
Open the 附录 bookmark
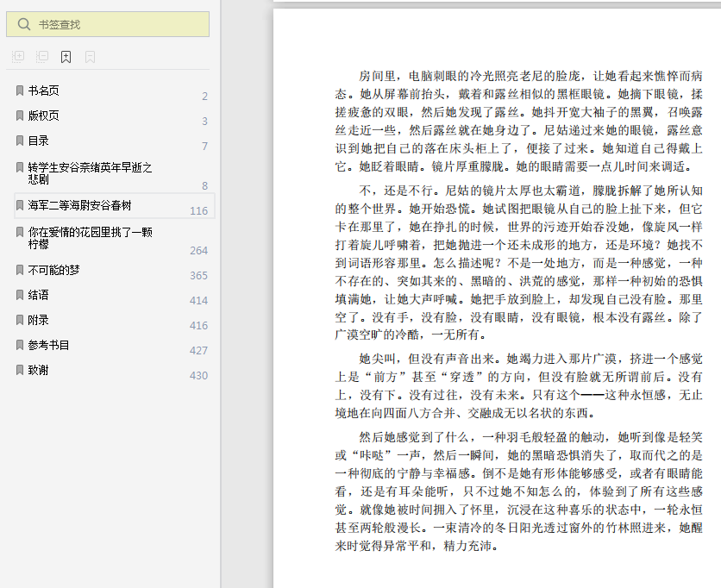click(38, 320)
